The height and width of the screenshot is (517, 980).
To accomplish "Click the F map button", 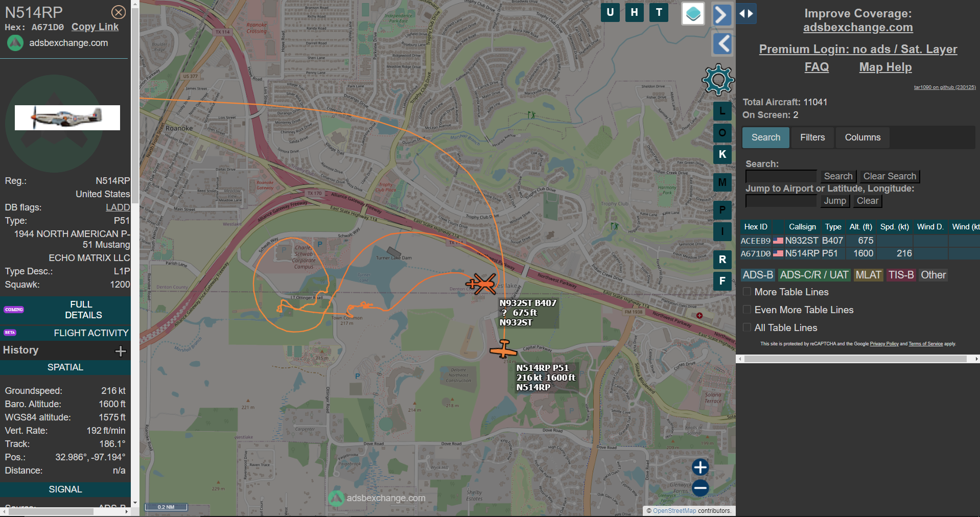I will tap(722, 281).
